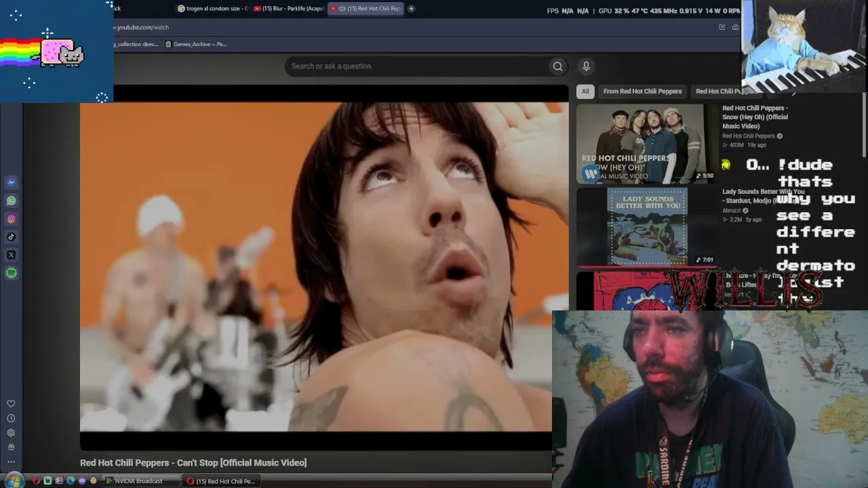Open X (Twitter) in the Opera sidebar
This screenshot has width=868, height=488.
point(11,255)
